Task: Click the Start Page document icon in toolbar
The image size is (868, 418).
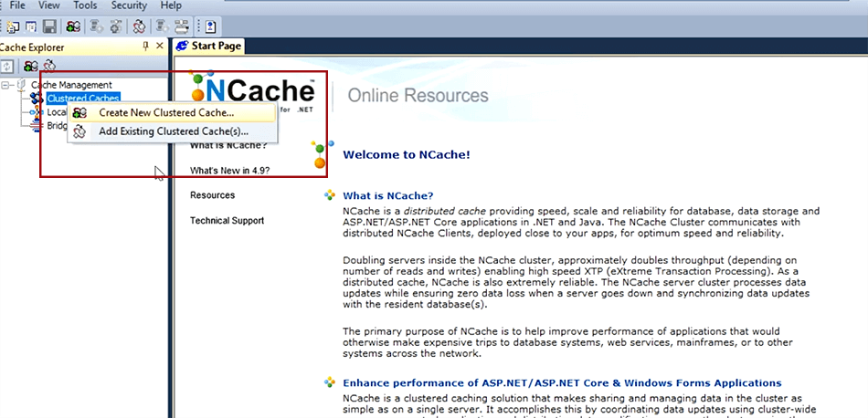Action: coord(211,26)
